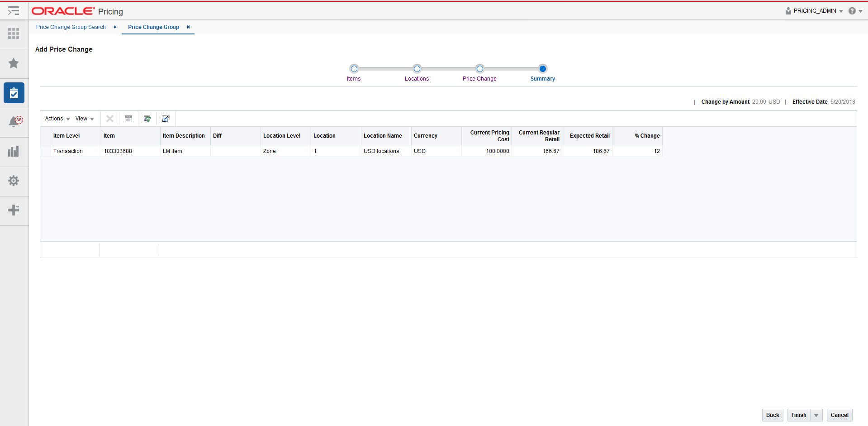This screenshot has width=868, height=426.
Task: Click the Back button
Action: pyautogui.click(x=773, y=415)
